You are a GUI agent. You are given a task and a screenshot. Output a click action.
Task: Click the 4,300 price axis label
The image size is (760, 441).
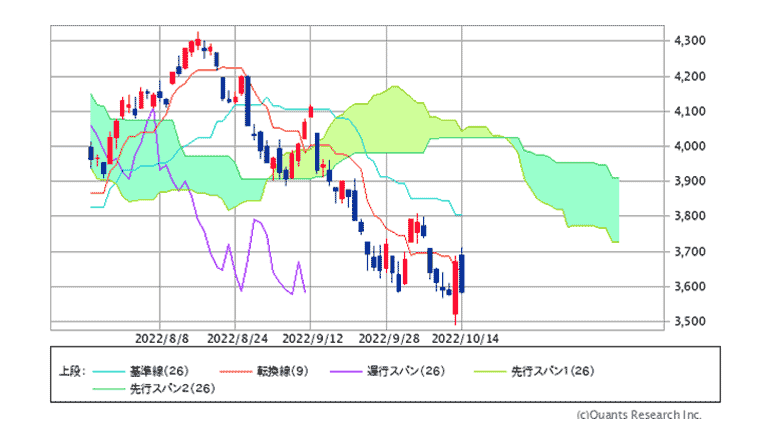click(691, 41)
